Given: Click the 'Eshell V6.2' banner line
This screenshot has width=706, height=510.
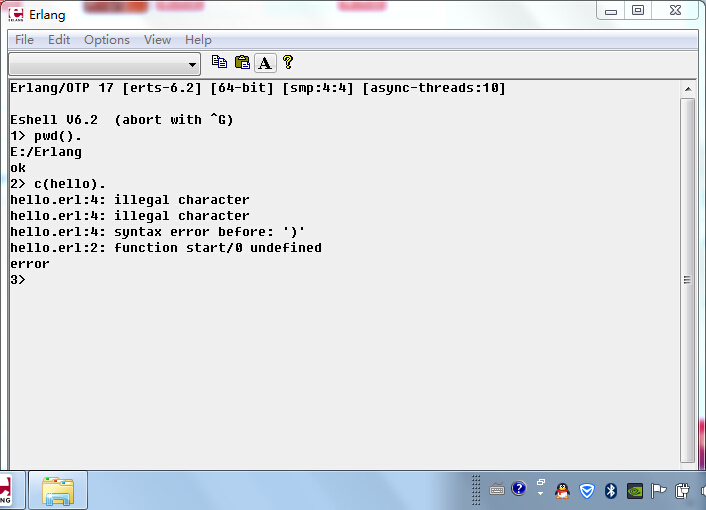Looking at the screenshot, I should point(122,120).
